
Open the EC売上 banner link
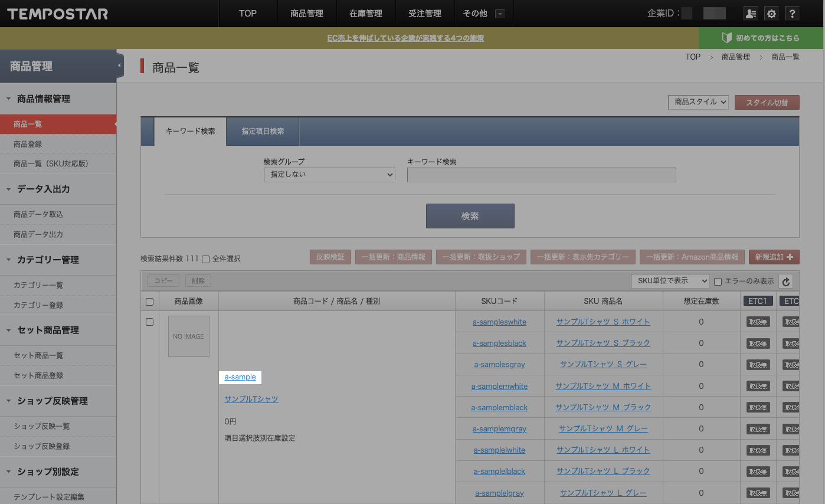[405, 38]
